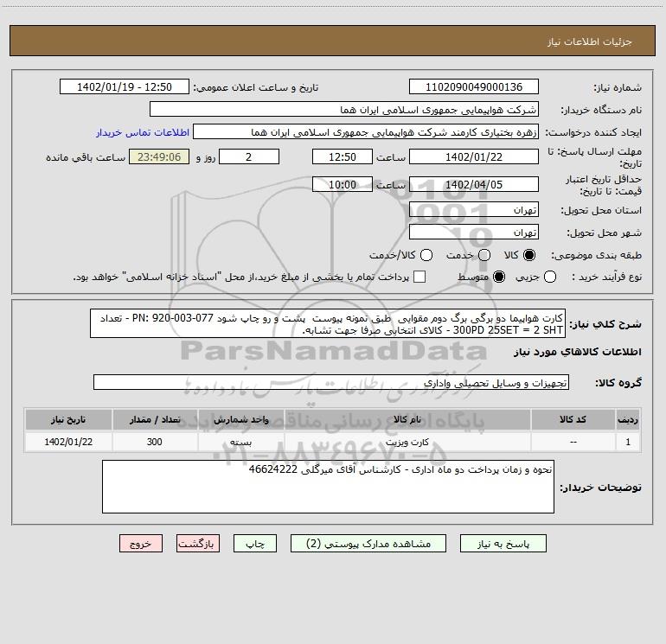Viewport: 666px width, 644px height.
Task: Click the price validity date field 1402/04/05
Action: tap(473, 184)
